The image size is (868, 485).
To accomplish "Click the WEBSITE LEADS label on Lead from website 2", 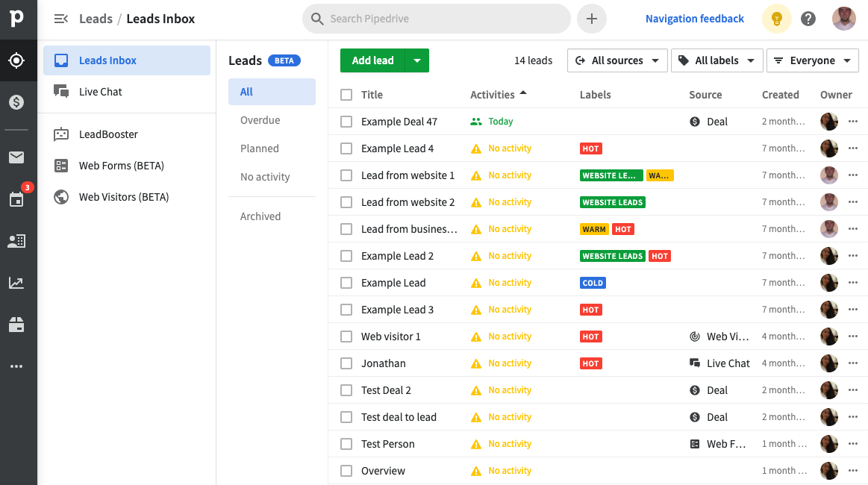I will 612,202.
